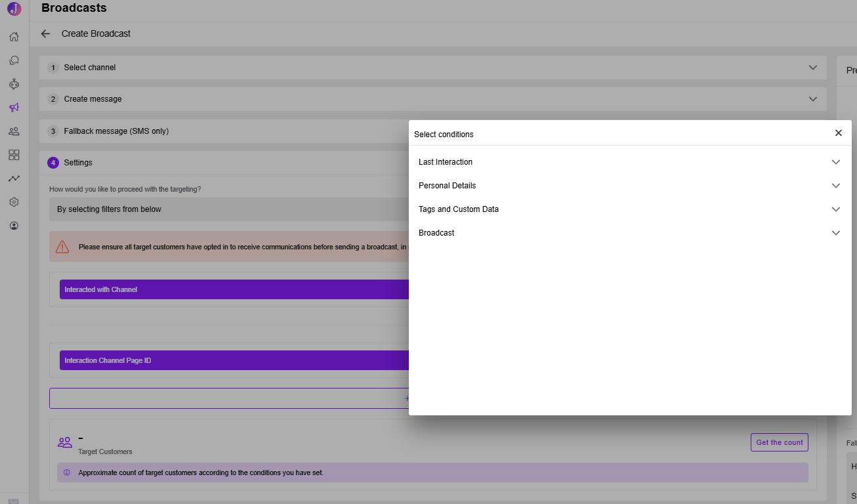Expand step 2 Create message section
This screenshot has height=504, width=857.
pos(433,99)
